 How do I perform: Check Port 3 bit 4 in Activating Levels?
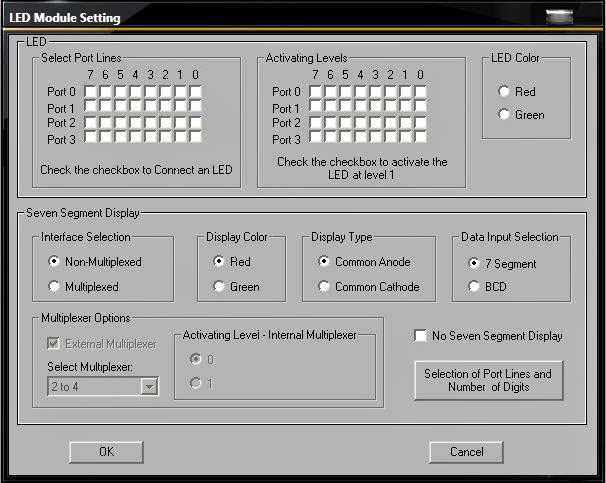point(361,137)
